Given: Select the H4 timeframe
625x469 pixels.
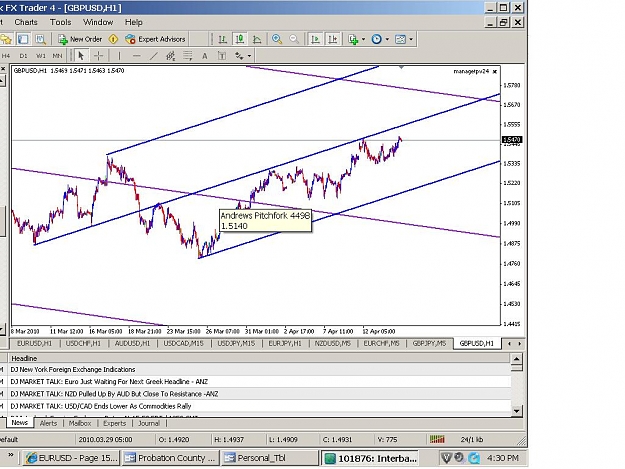Looking at the screenshot, I should [x=6, y=56].
